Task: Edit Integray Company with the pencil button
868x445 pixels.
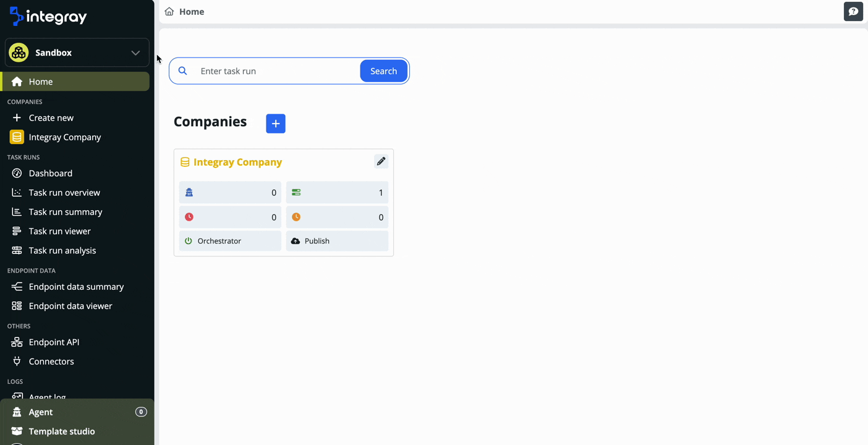Action: click(381, 161)
